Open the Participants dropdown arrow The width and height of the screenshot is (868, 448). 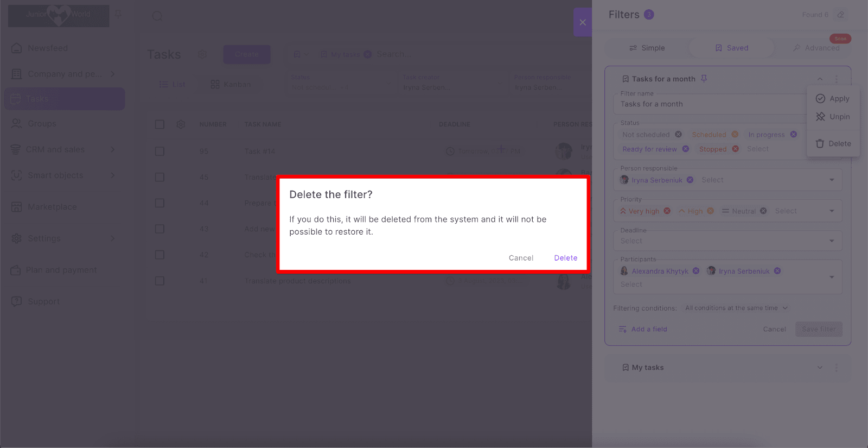tap(832, 277)
